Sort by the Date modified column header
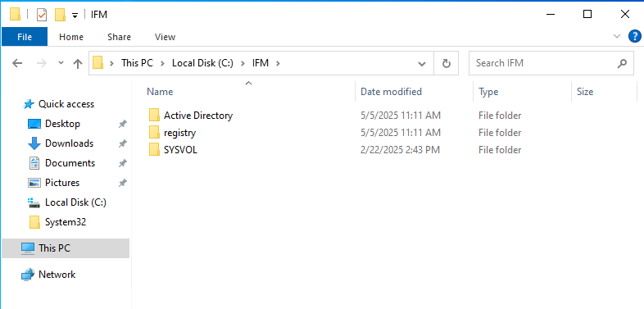The image size is (644, 309). tap(391, 92)
